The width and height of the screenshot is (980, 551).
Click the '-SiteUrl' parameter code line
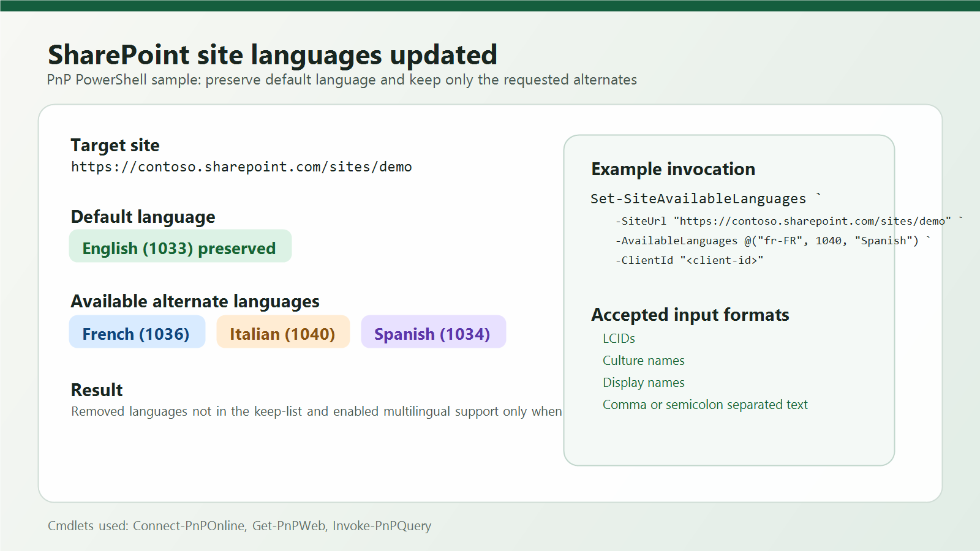[x=789, y=221]
